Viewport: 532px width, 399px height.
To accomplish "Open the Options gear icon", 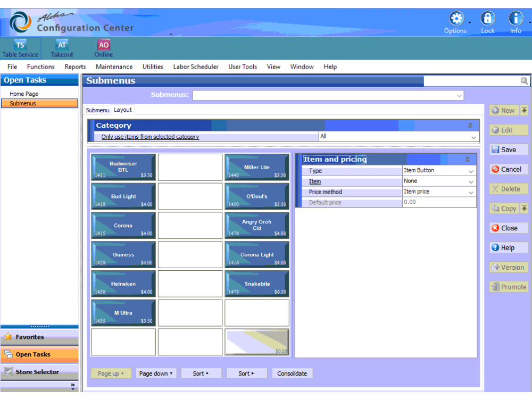I will coord(456,19).
